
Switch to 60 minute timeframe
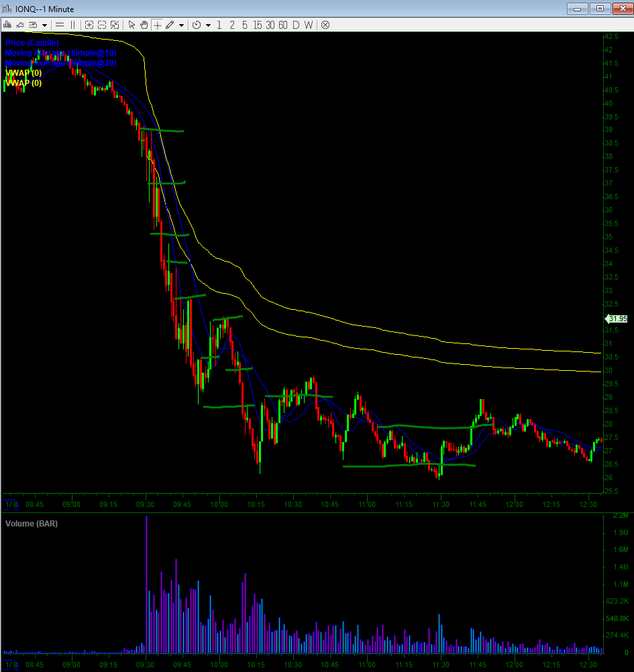(x=283, y=25)
